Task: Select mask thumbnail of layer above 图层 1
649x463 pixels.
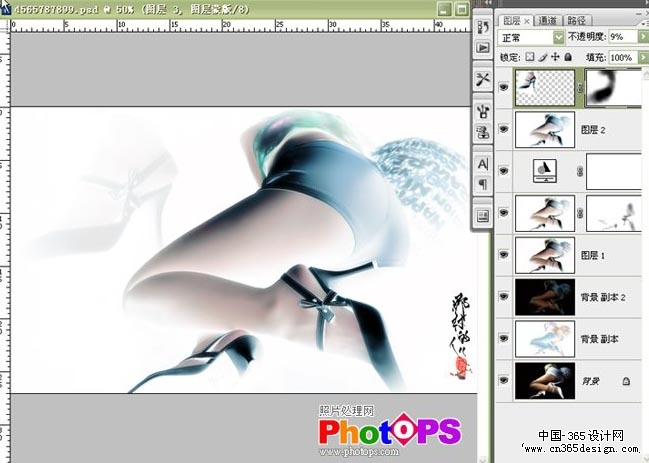Action: (614, 213)
